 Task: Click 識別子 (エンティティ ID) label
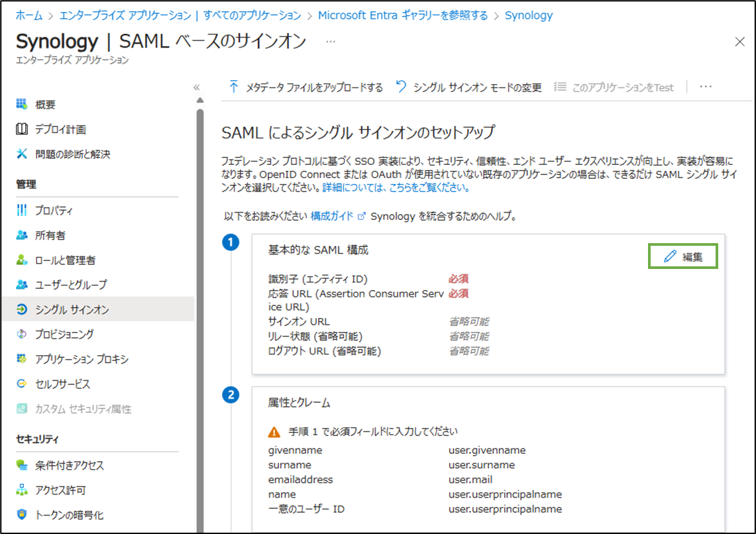[318, 279]
